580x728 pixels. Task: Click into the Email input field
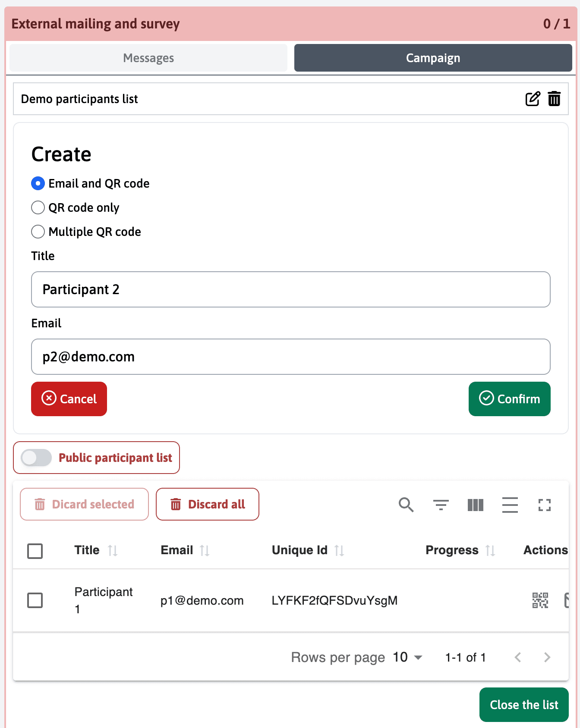tap(290, 357)
